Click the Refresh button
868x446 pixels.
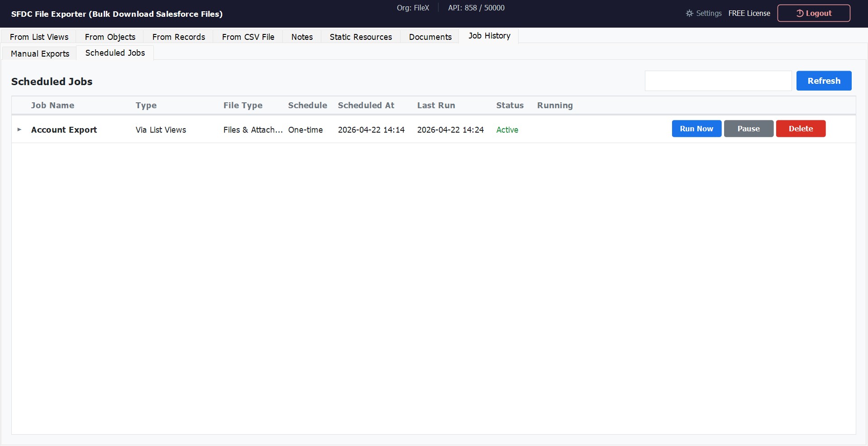tap(824, 81)
